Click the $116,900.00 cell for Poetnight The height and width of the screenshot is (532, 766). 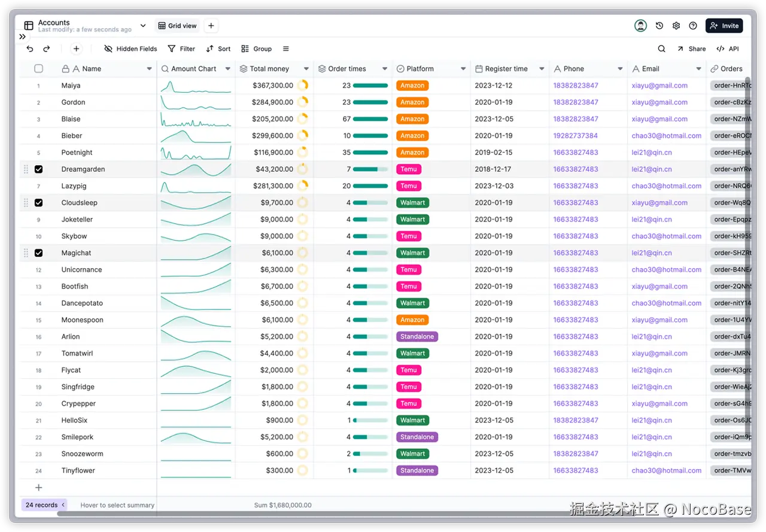click(x=274, y=153)
